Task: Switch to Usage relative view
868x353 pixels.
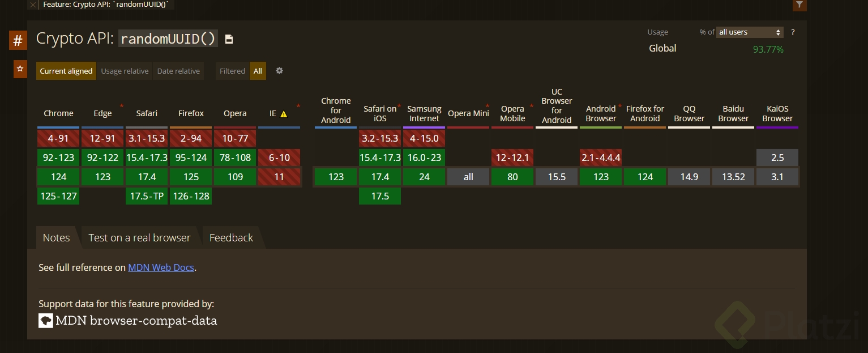Action: pos(125,71)
